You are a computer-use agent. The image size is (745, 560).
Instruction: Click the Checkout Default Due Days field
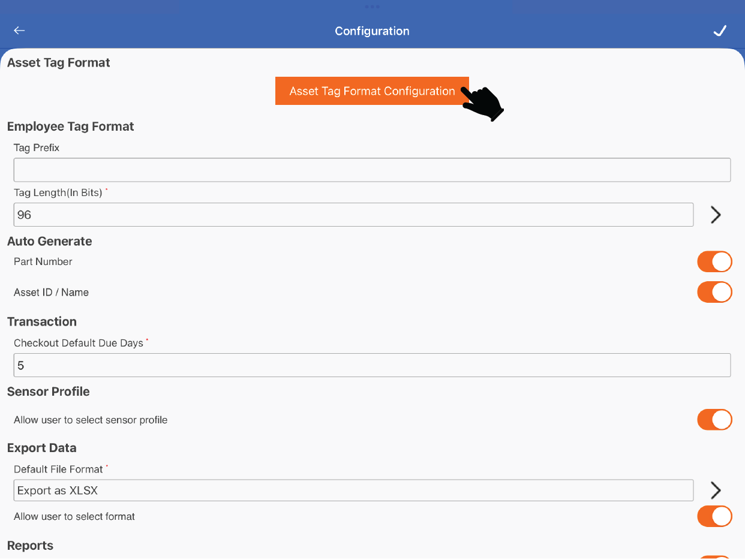(372, 365)
